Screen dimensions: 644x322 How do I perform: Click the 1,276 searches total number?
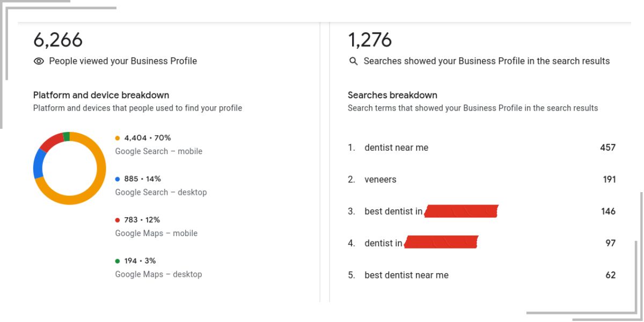[370, 40]
